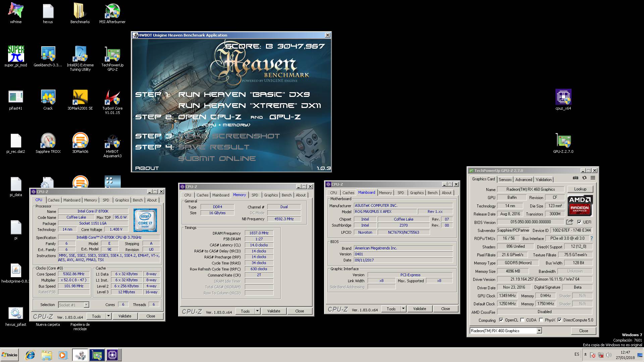Select the Sapphire TRIXX desktop icon
Image resolution: width=644 pixels, height=362 pixels.
[x=48, y=143]
